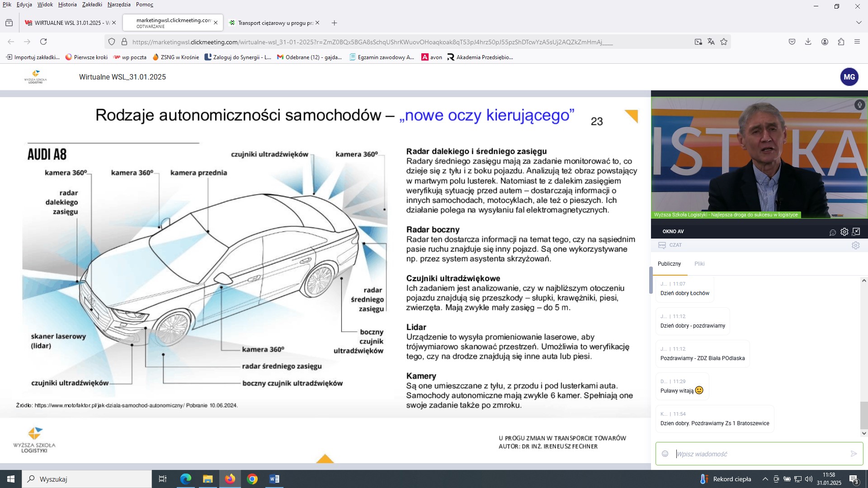
Task: Open the tracking protection shield icon
Action: point(112,42)
